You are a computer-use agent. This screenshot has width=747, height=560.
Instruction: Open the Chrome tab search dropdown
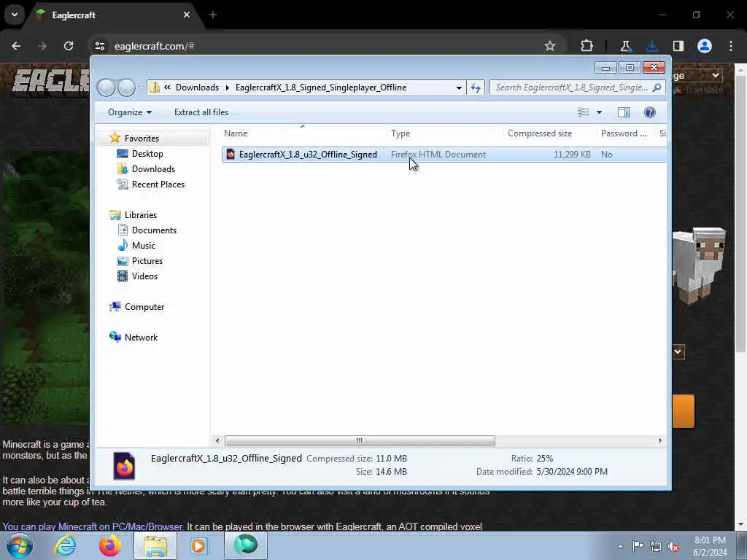15,15
